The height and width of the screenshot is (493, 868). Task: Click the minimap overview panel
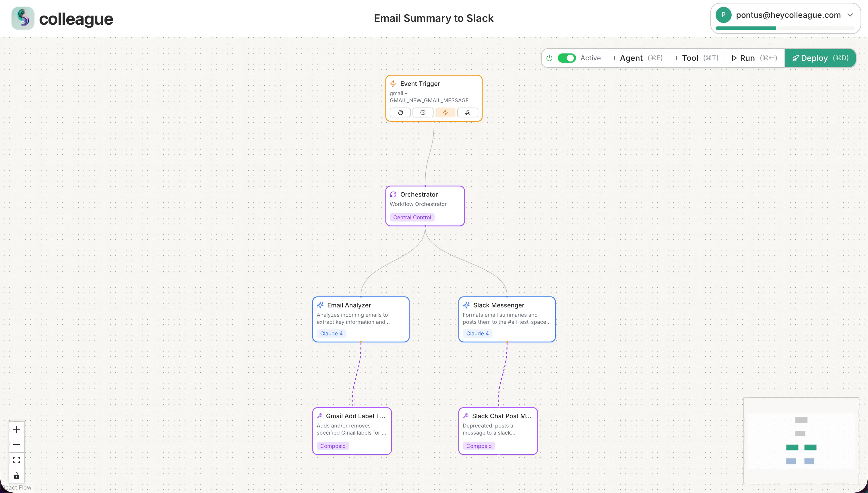pyautogui.click(x=801, y=440)
